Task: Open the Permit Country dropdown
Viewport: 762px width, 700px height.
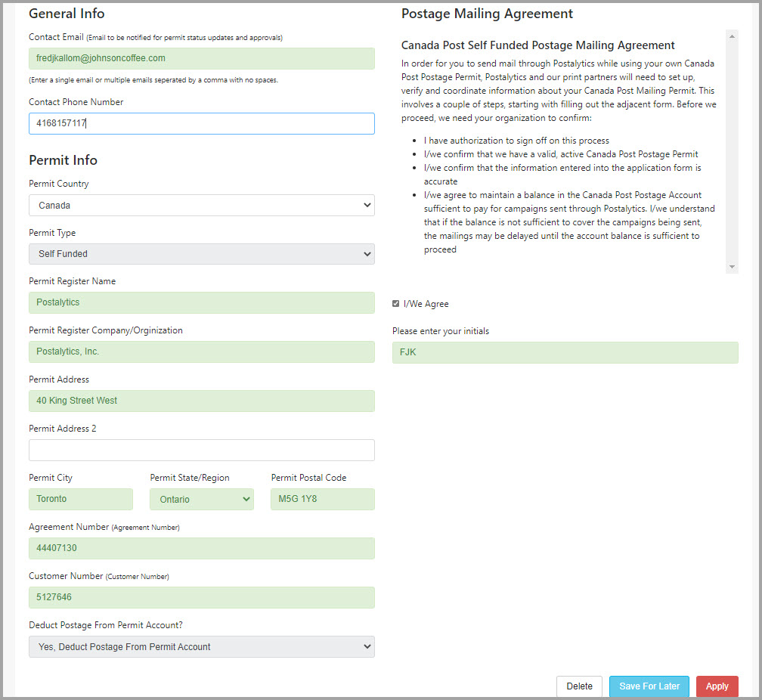Action: [202, 205]
